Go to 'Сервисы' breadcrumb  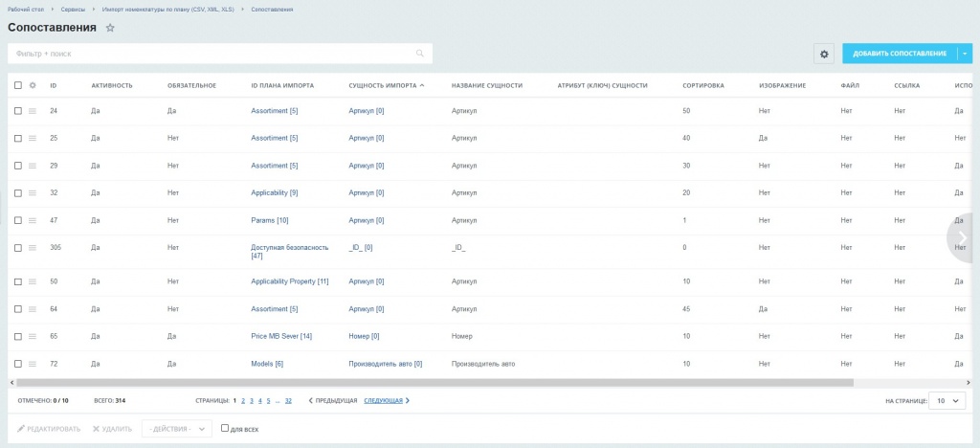[73, 10]
